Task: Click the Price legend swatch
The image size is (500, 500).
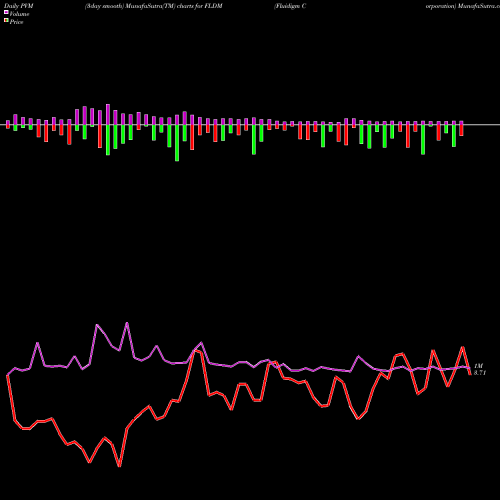Action: 6,21
